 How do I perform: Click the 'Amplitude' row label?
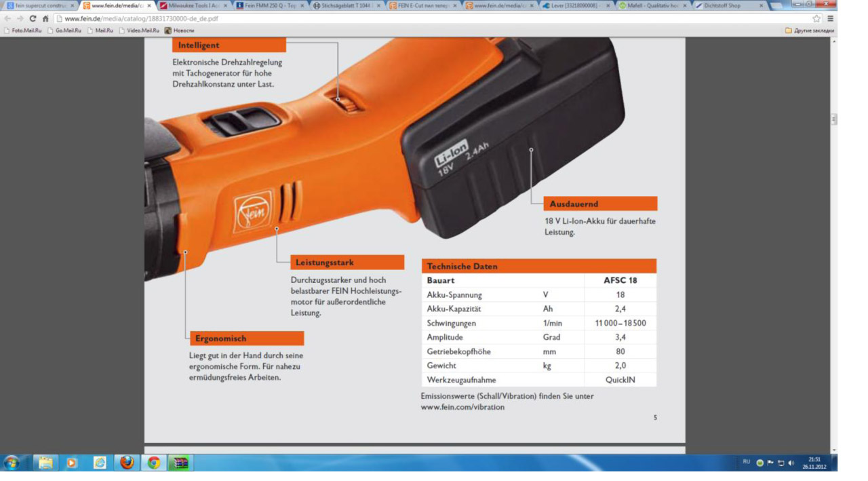point(445,337)
